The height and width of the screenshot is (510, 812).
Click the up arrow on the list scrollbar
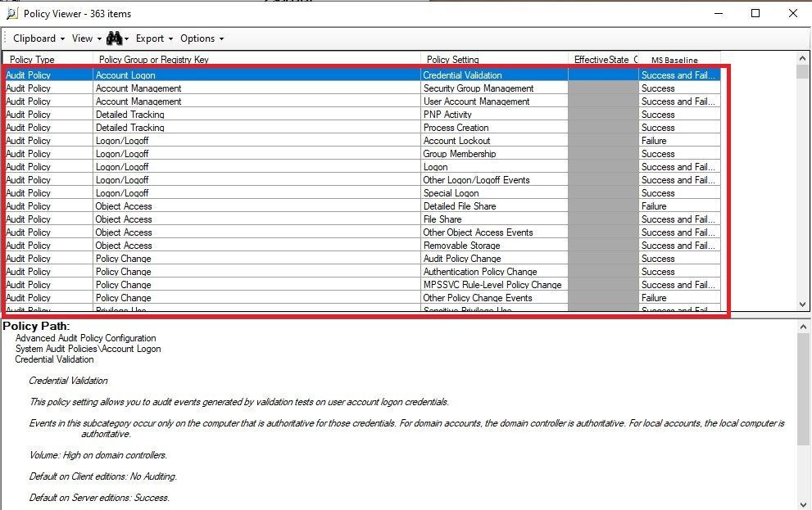(802, 58)
